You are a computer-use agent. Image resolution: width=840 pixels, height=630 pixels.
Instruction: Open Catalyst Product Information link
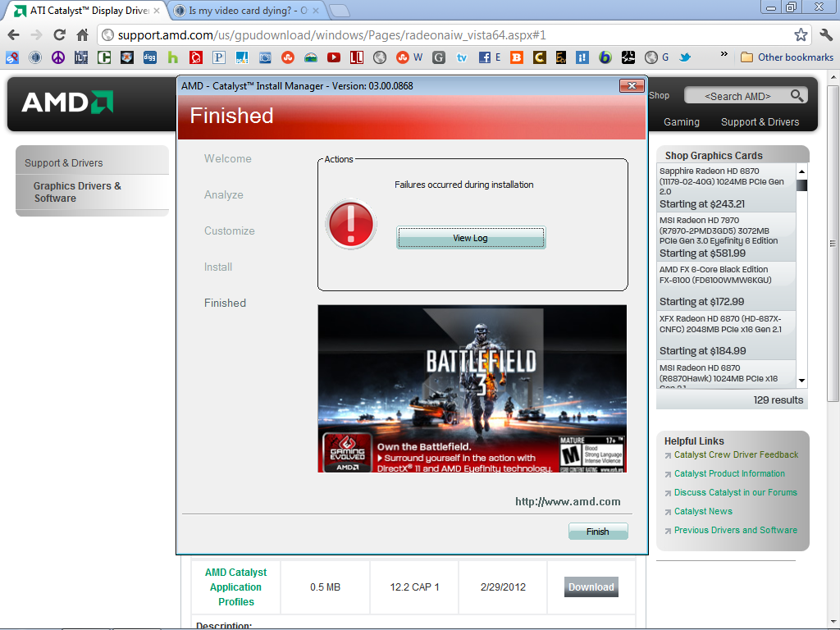click(x=729, y=473)
